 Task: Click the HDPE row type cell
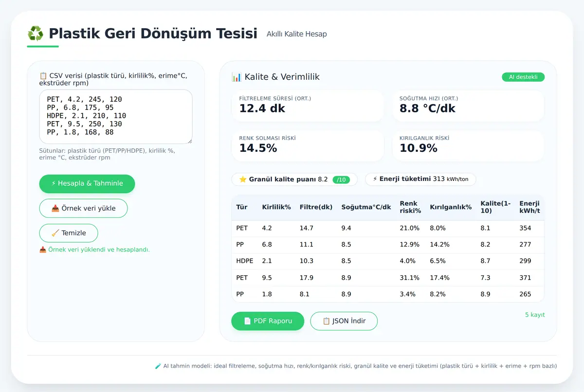[x=245, y=261]
